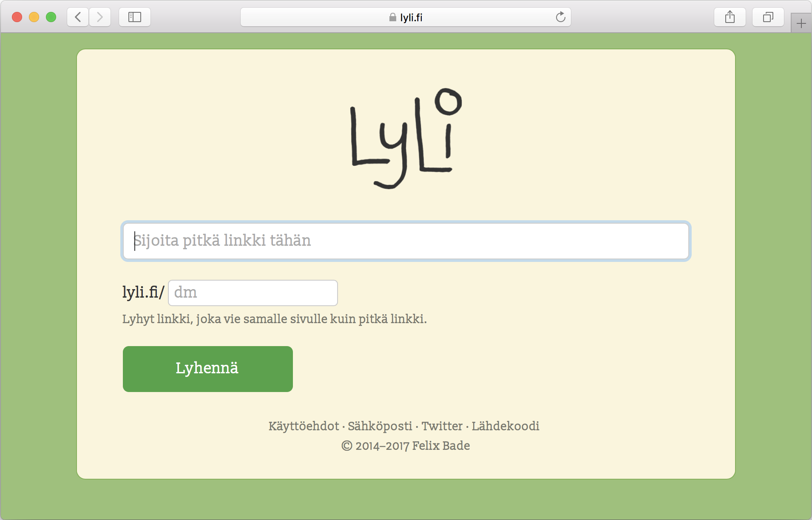
Task: Click the lyli.fi address bar
Action: [406, 17]
